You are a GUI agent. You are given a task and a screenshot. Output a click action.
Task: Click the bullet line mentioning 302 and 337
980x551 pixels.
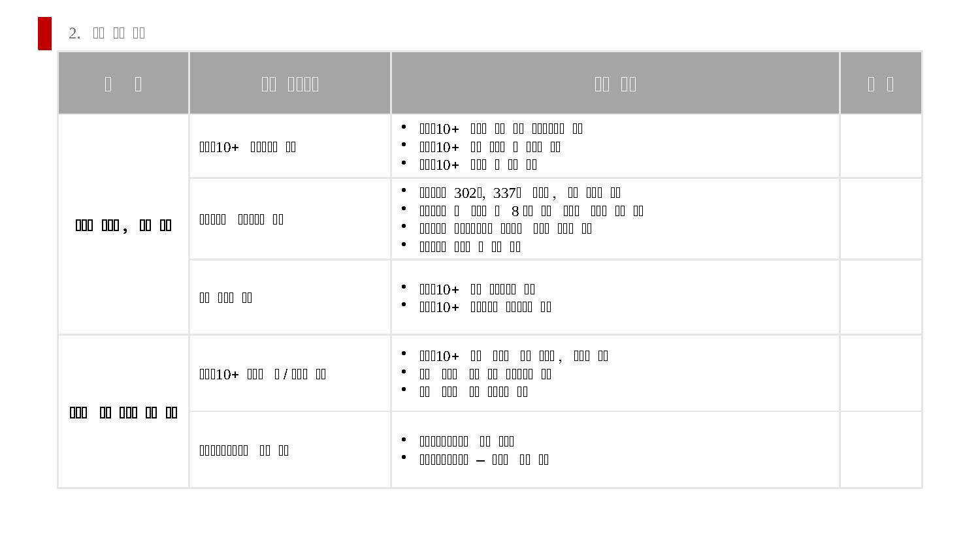[519, 193]
